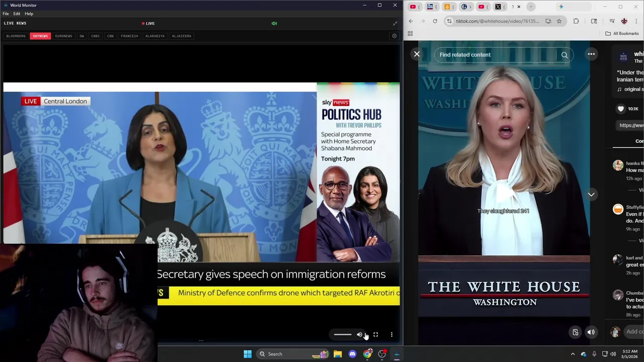Show hidden system tray icons
Screen dimensions: 644x362
click(x=573, y=354)
